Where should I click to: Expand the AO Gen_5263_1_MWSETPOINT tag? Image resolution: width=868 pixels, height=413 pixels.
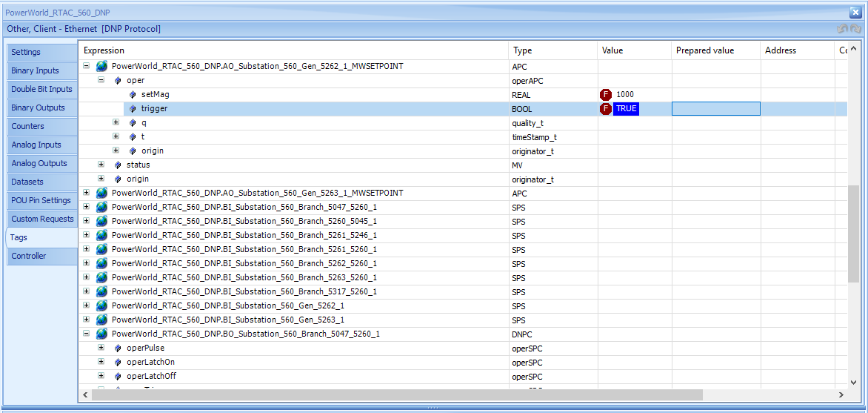point(87,193)
